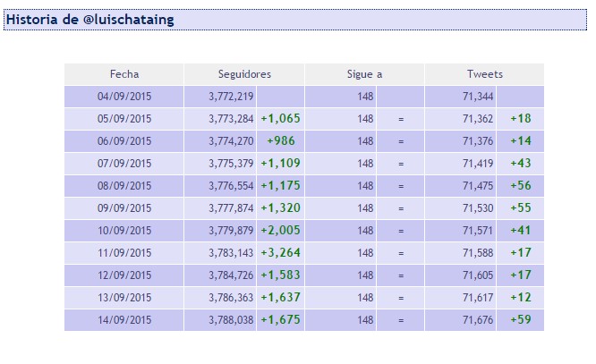
Task: Click the +1,065 follower increase
Action: tap(280, 119)
